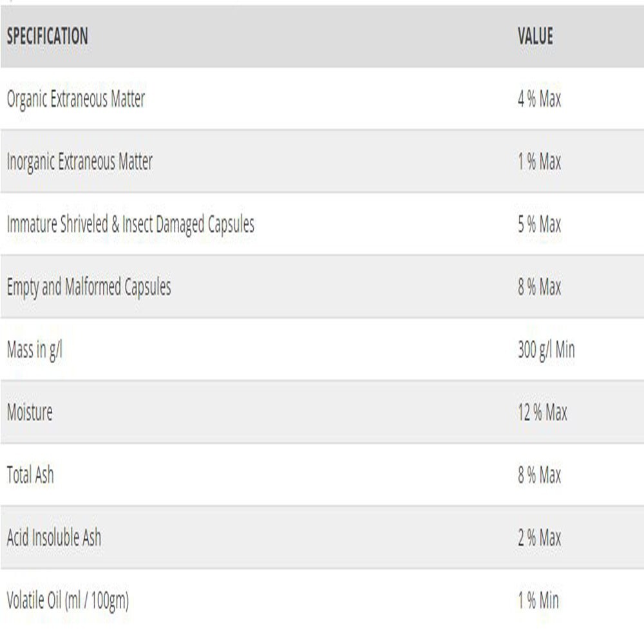This screenshot has width=644, height=644.
Task: Select the Mass in g/l label
Action: [35, 350]
